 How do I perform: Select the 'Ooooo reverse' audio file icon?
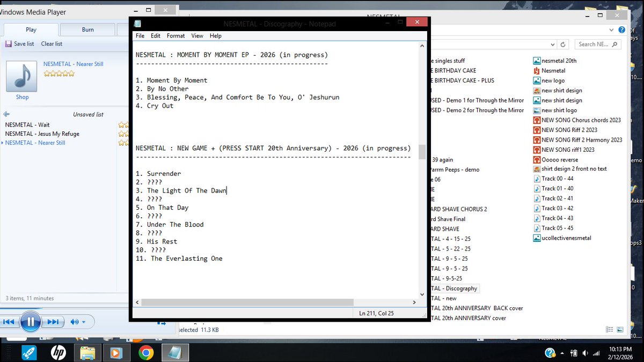click(x=537, y=159)
